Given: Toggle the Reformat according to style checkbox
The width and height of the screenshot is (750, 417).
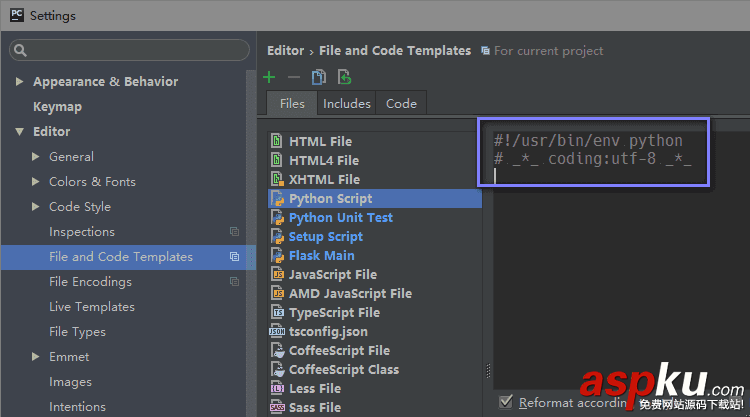Looking at the screenshot, I should (x=506, y=402).
